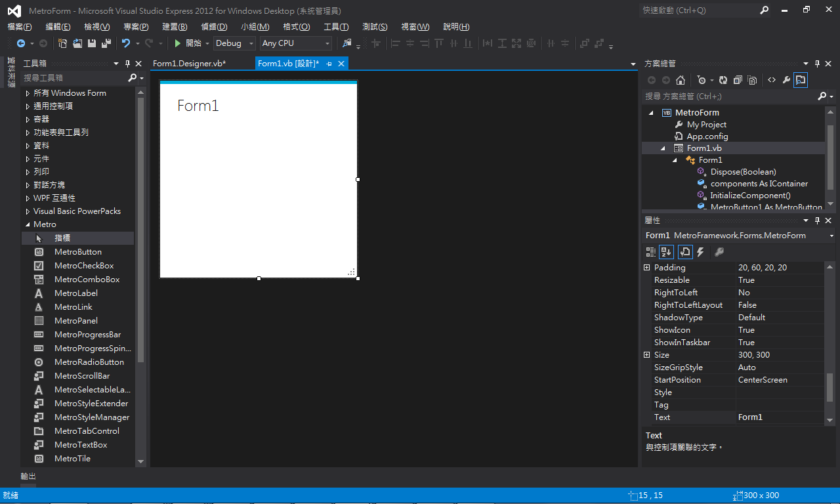This screenshot has height=504, width=840.
Task: Click the StartPosition property value CenterScreen
Action: coord(780,380)
